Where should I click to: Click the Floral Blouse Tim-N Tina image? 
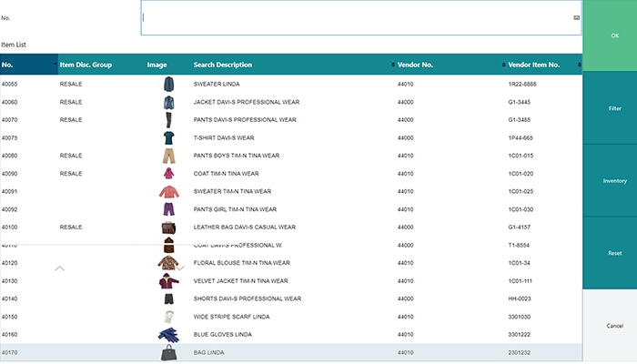(168, 263)
